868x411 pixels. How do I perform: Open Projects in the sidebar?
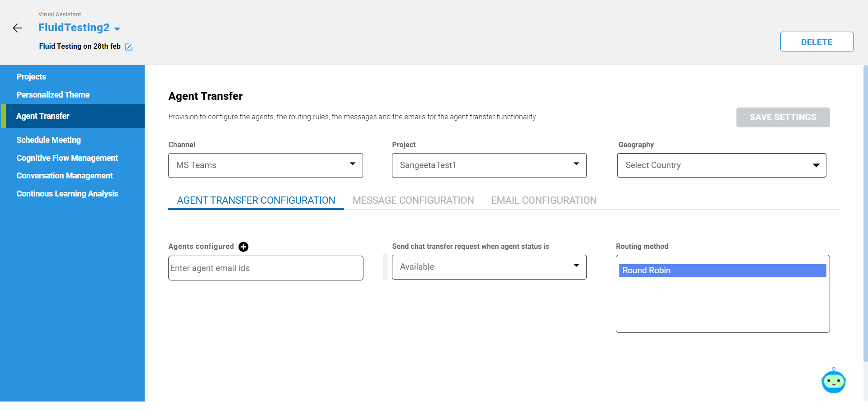(31, 77)
